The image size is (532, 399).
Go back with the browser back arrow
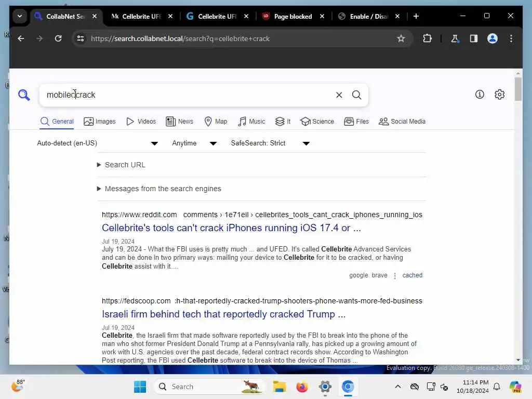click(21, 38)
